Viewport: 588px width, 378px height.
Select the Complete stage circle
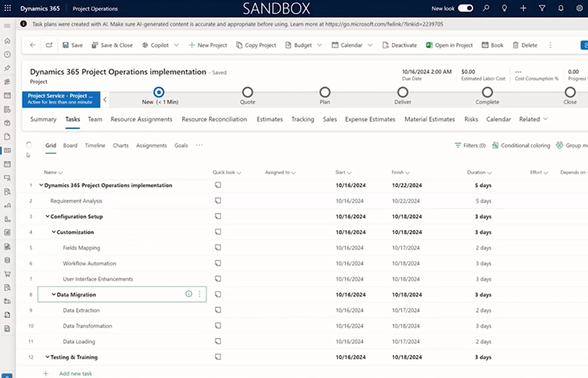487,92
